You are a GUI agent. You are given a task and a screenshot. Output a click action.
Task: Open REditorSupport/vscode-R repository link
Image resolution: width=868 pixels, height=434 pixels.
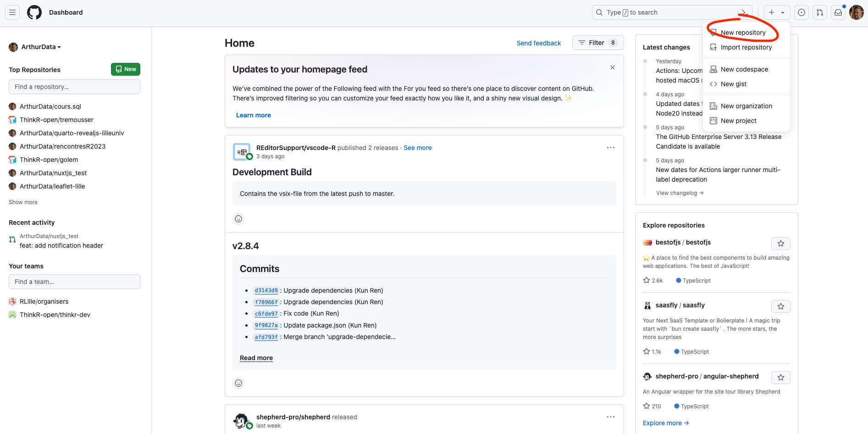[296, 148]
